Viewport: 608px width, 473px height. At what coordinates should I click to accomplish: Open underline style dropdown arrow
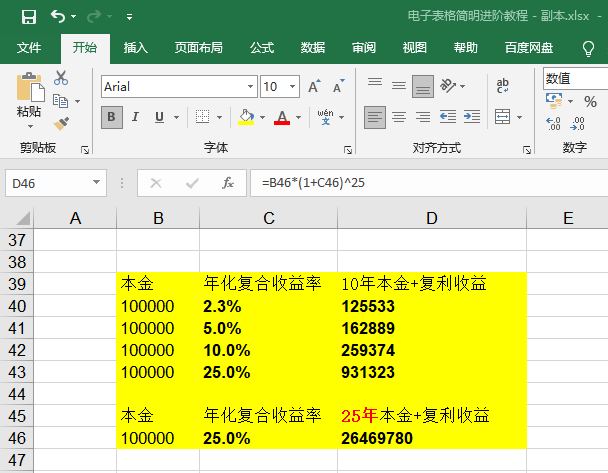[176, 117]
